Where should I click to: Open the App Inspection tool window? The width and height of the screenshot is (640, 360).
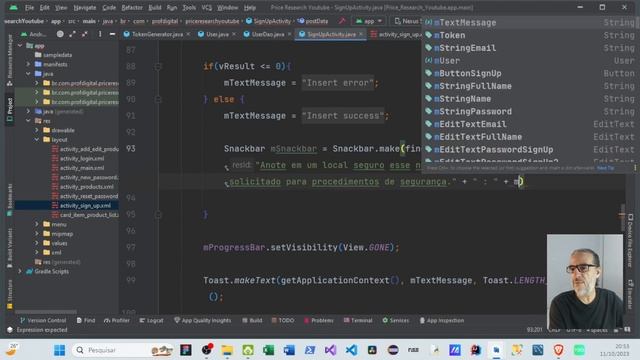442,320
